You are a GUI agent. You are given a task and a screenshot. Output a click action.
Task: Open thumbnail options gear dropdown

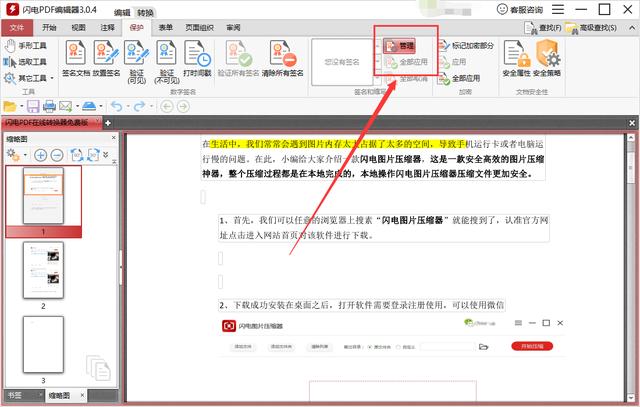pyautogui.click(x=16, y=155)
